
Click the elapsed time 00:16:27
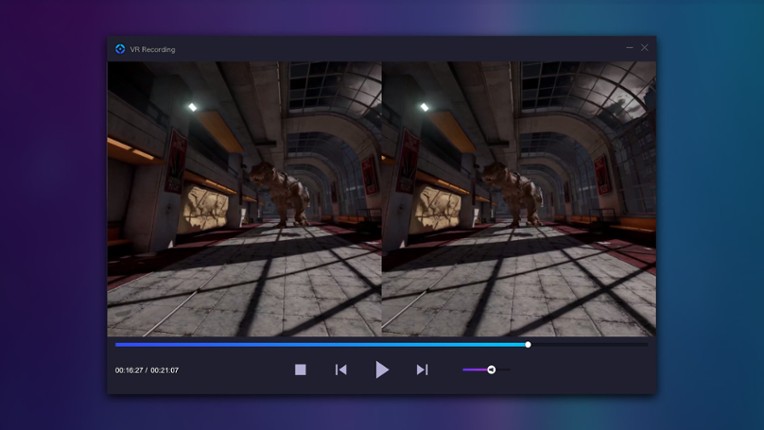129,370
